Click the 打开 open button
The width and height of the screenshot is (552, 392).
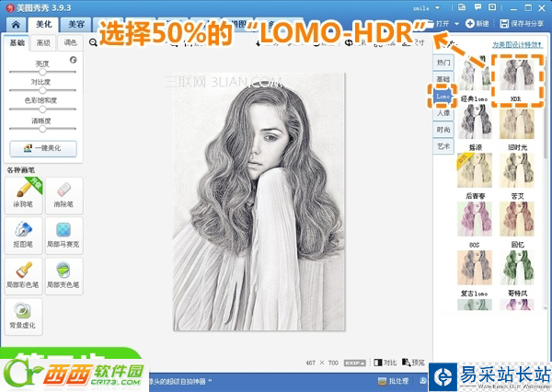point(438,24)
